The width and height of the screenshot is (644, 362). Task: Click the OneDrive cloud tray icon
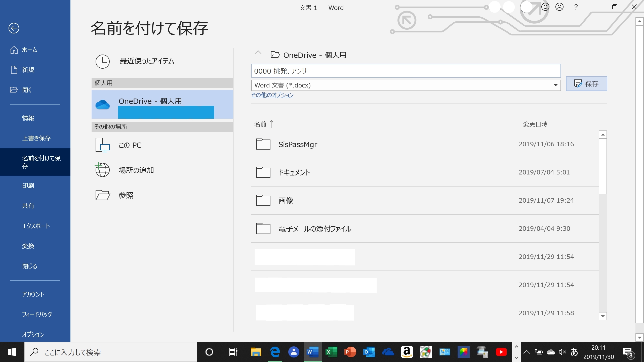(551, 352)
